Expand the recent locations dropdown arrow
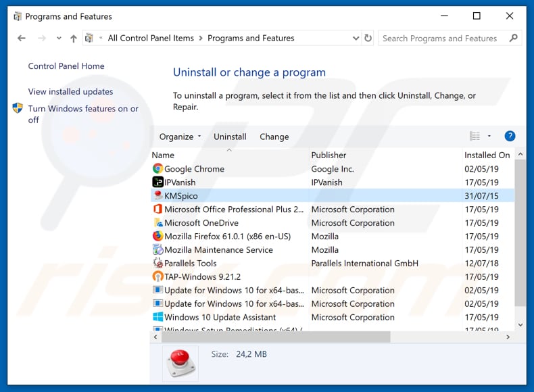Image resolution: width=534 pixels, height=392 pixels. [x=59, y=38]
